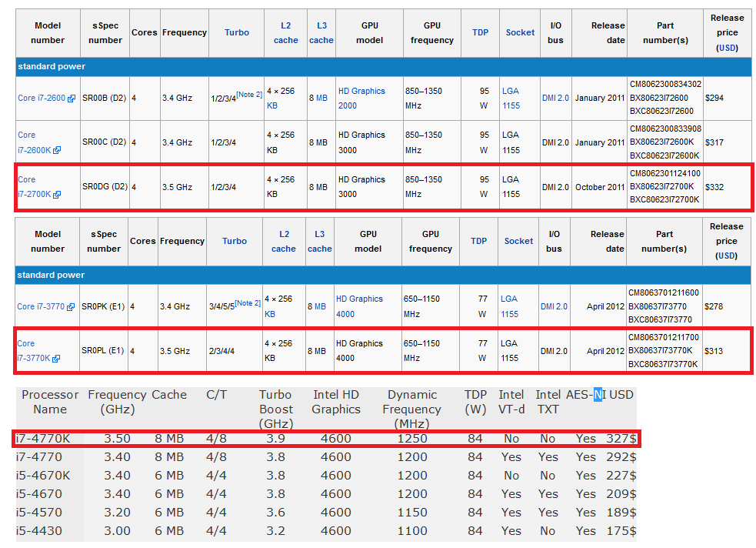Click the $278 release price
756x548 pixels.
pyautogui.click(x=714, y=306)
